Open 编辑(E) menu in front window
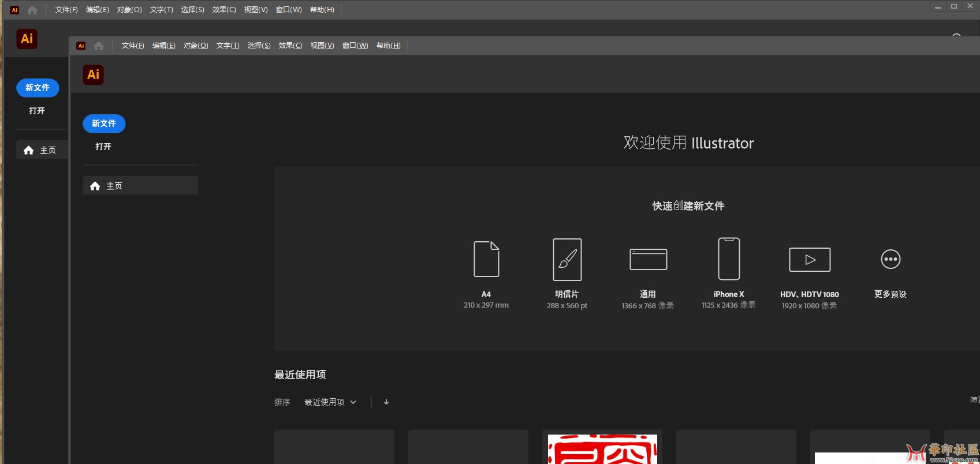The height and width of the screenshot is (464, 980). (x=163, y=46)
